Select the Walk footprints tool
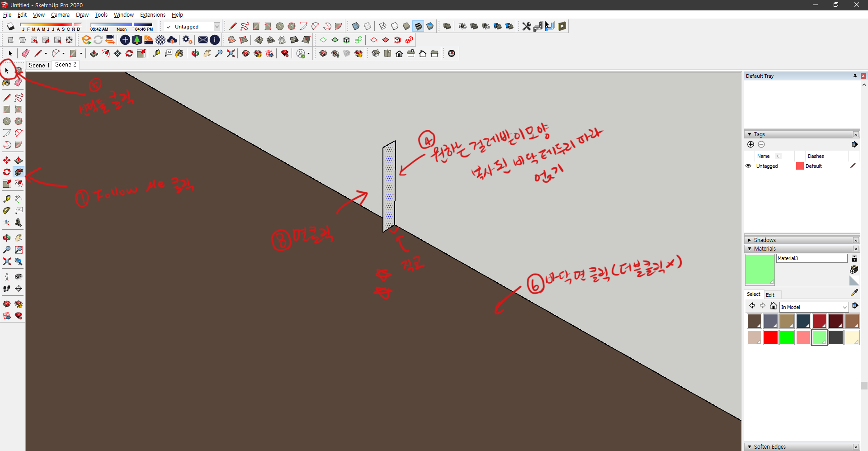This screenshot has height=451, width=868. (7, 289)
